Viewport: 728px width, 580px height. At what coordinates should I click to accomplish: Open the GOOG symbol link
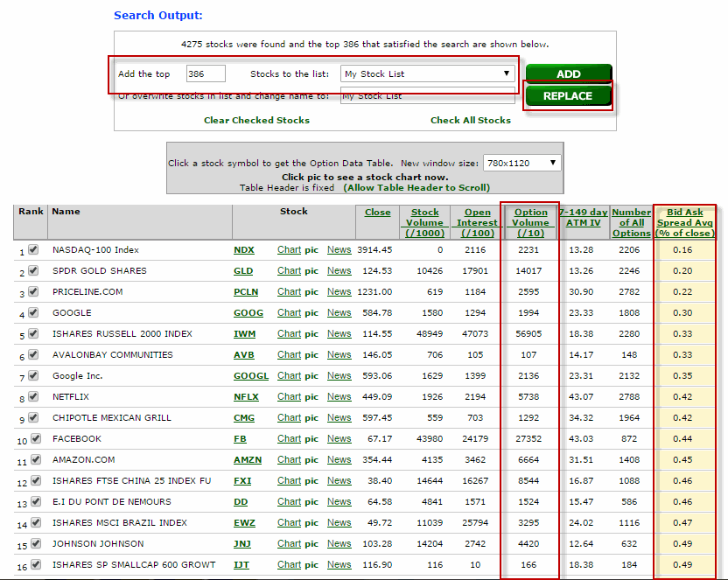coord(248,312)
